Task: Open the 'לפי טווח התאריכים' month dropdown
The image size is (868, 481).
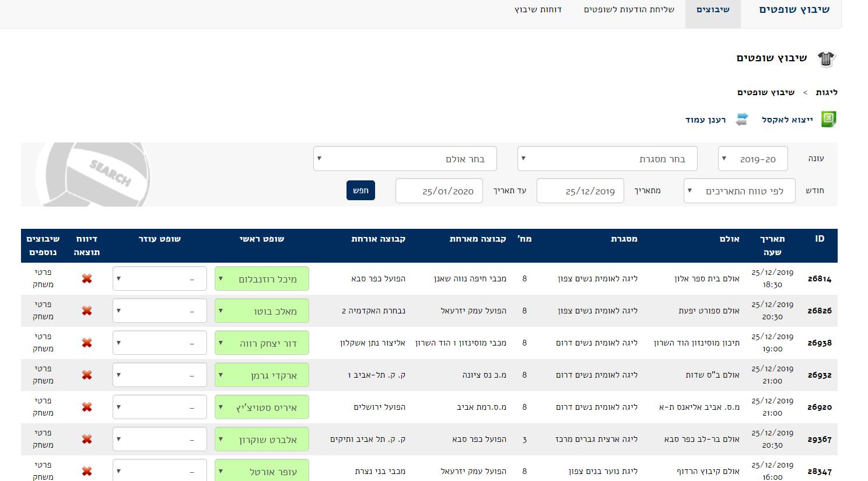Action: (x=739, y=191)
